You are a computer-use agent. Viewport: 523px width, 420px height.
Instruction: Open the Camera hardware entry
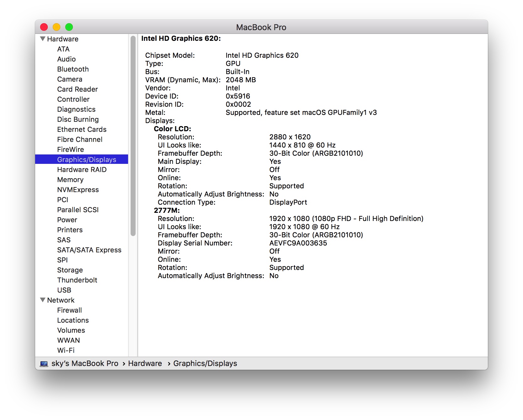70,79
